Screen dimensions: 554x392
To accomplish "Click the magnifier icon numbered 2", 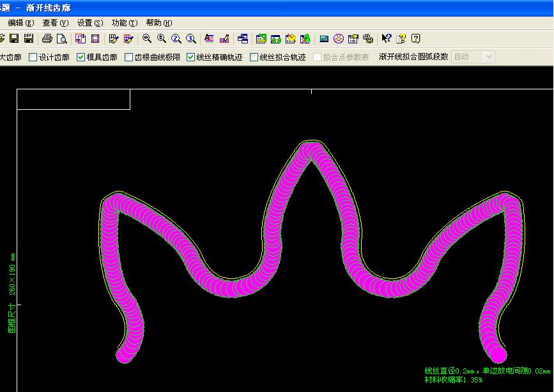I will (x=176, y=38).
